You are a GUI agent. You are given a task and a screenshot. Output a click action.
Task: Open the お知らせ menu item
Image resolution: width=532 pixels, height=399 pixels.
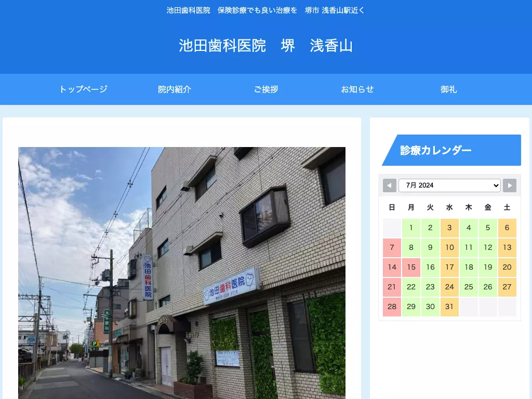(x=357, y=89)
